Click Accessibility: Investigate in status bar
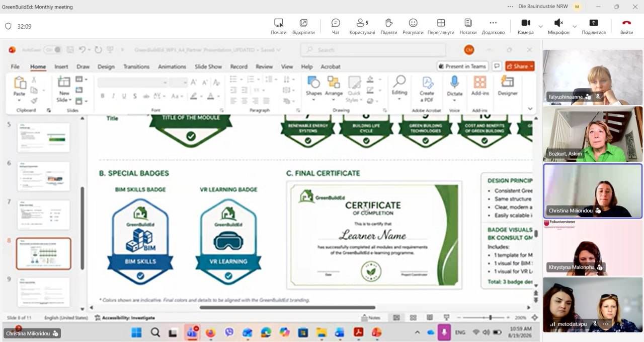Viewport: 644px width, 342px height. pyautogui.click(x=124, y=318)
